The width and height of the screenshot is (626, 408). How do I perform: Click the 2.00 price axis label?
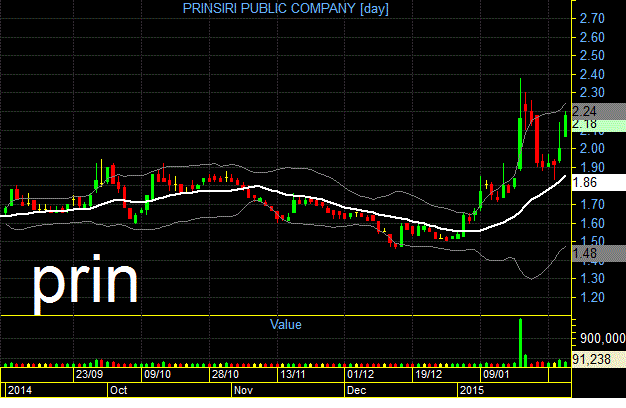592,149
